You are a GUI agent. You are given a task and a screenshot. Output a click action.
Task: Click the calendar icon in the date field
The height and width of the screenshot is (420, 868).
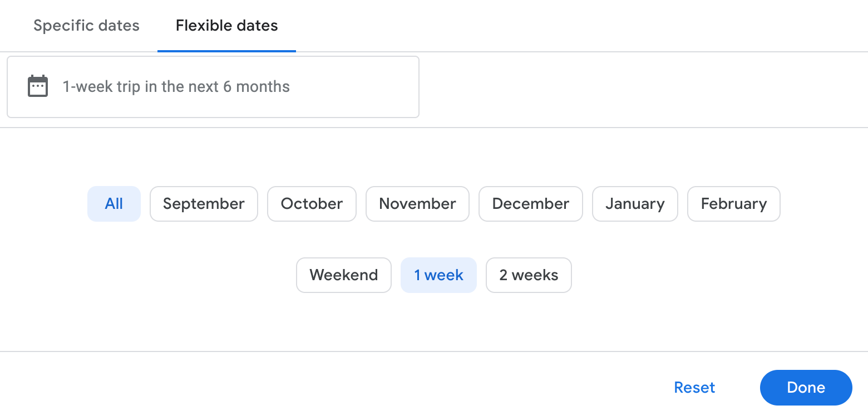pyautogui.click(x=38, y=86)
